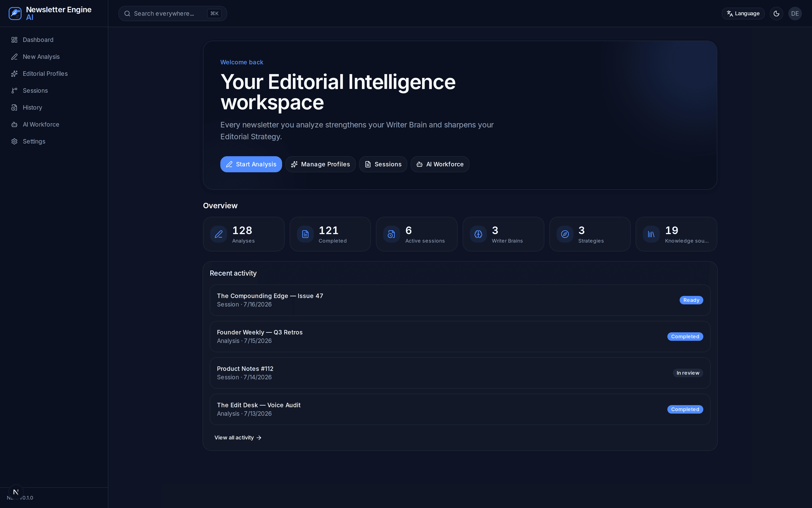Click the In review status badge
Image resolution: width=812 pixels, height=508 pixels.
tap(688, 373)
